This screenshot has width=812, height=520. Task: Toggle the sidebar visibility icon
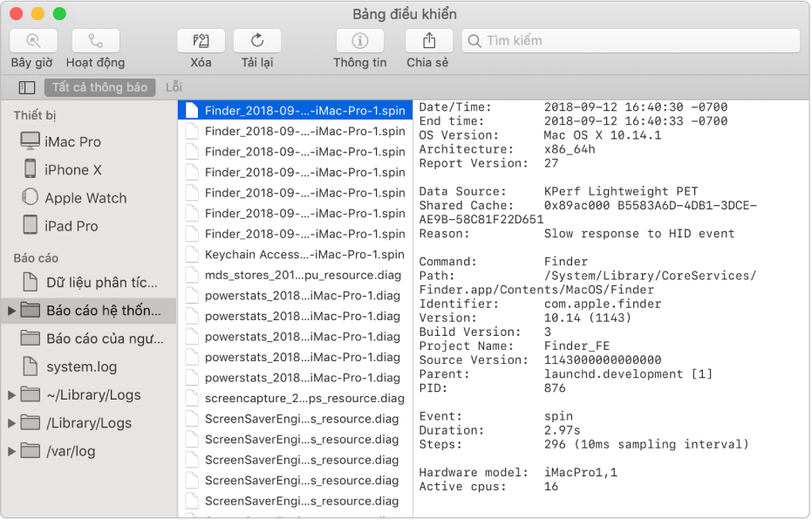pos(27,87)
